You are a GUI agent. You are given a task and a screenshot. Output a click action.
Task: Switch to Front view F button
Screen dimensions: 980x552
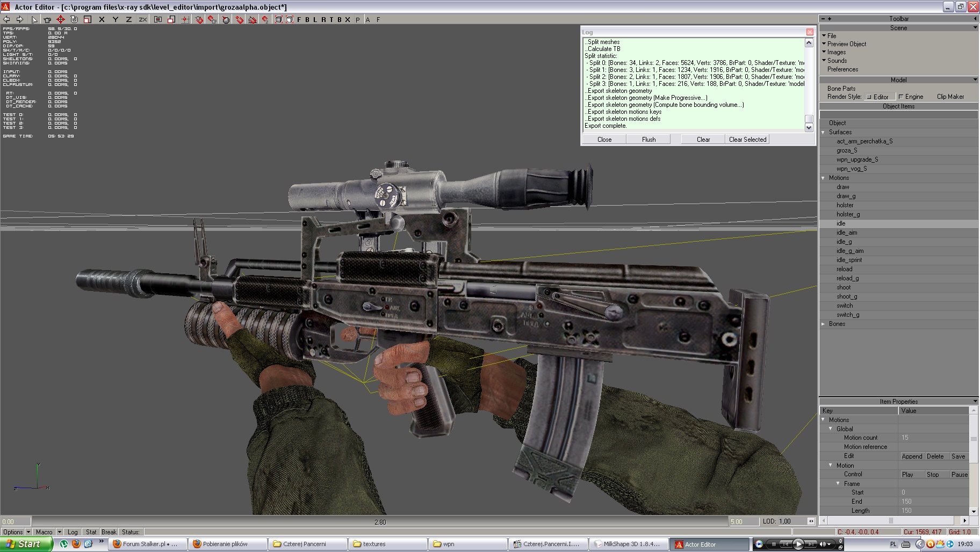[x=299, y=19]
